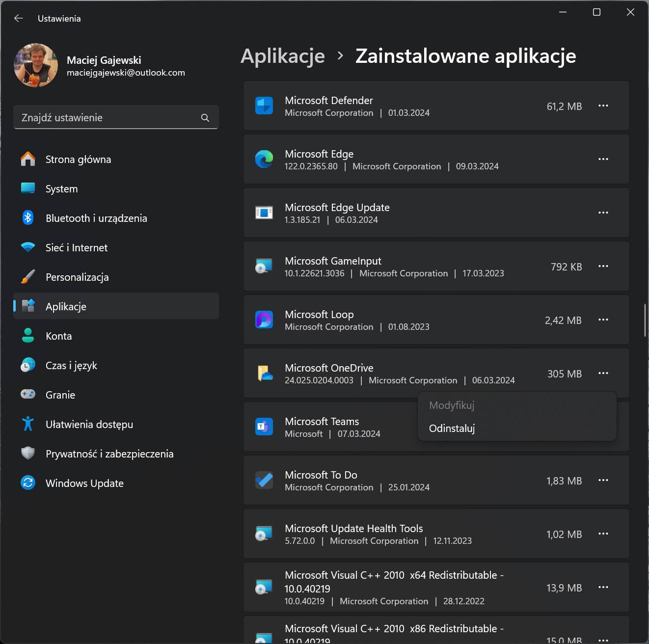Click the Microsoft To Do icon
Image resolution: width=649 pixels, height=644 pixels.
264,480
